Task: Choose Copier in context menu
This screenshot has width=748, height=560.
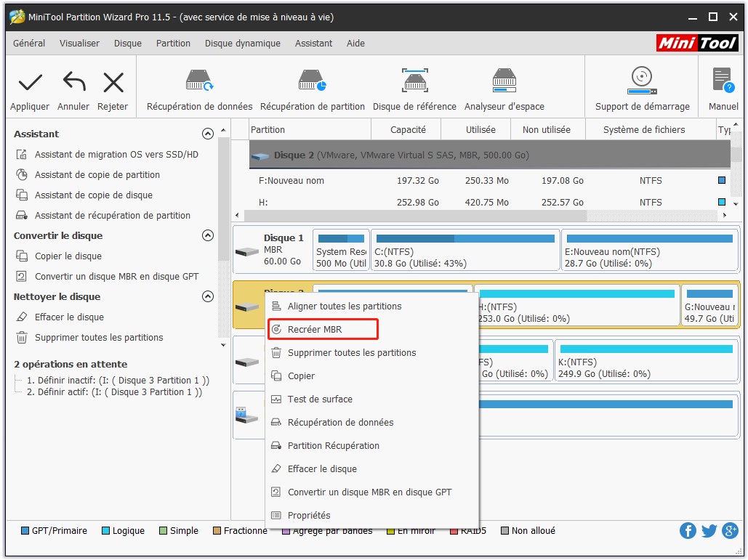Action: (372, 376)
